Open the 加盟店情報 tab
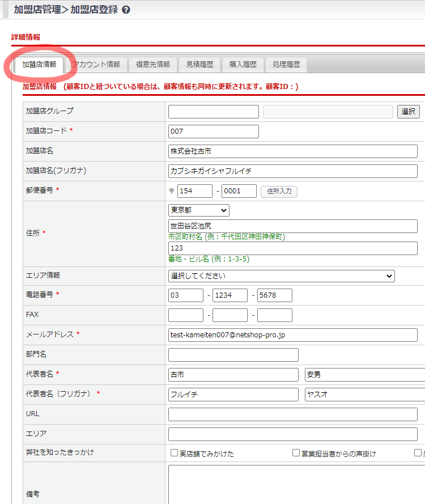 coord(39,65)
